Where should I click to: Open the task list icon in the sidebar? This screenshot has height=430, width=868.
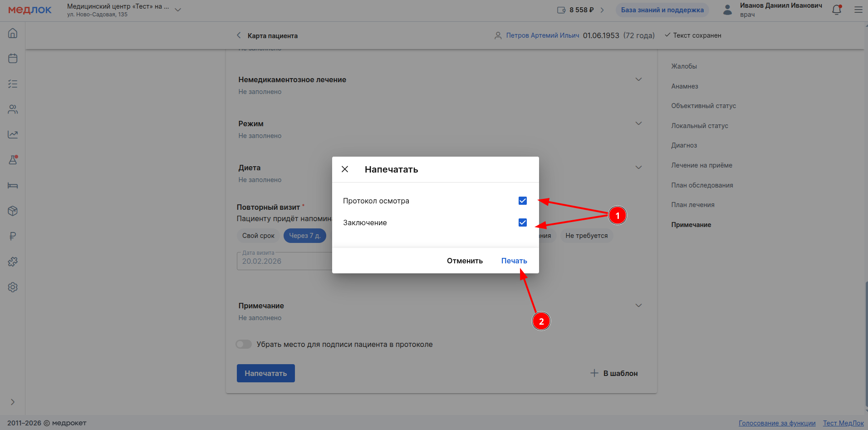coord(13,84)
